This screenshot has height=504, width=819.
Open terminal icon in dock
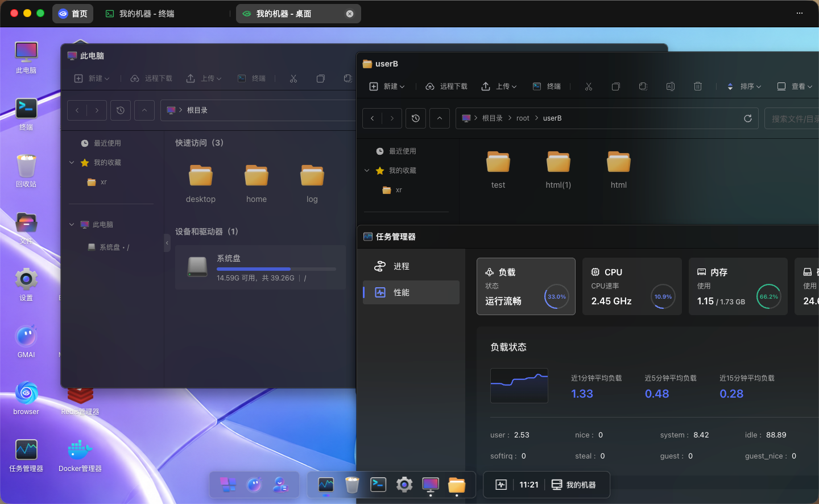378,485
